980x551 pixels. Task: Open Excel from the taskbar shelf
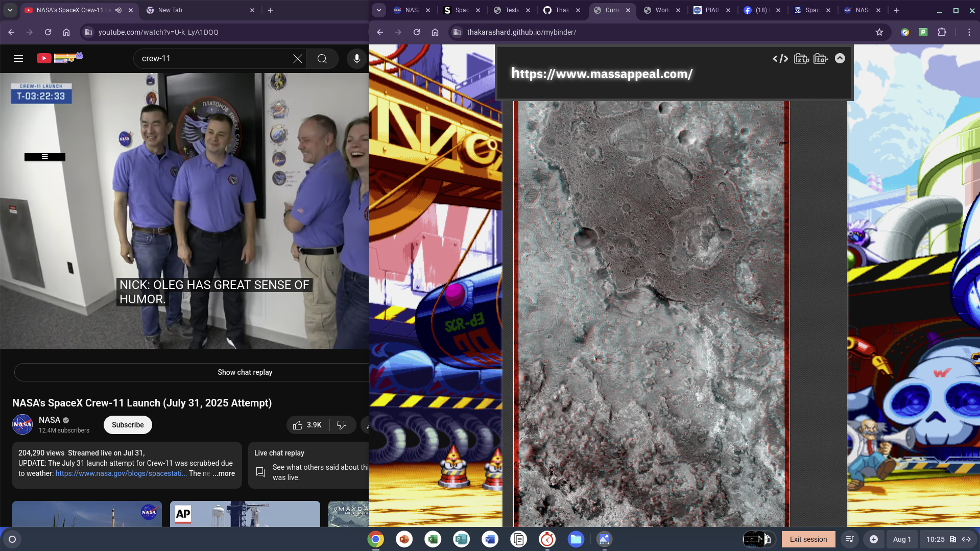(x=433, y=539)
